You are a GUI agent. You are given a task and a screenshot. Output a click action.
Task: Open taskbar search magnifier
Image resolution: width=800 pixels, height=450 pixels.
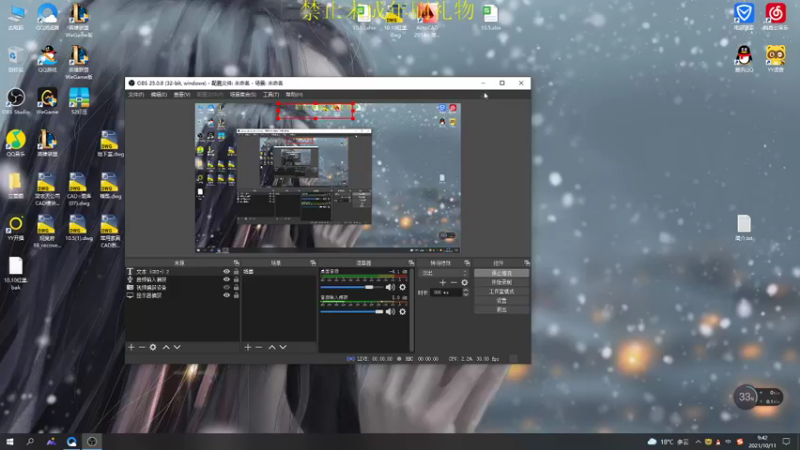click(x=30, y=442)
